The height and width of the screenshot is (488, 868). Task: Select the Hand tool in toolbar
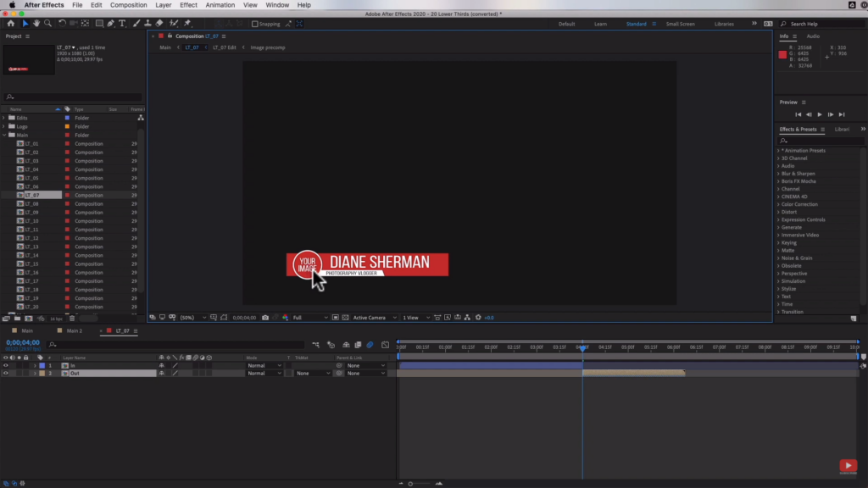tap(36, 23)
